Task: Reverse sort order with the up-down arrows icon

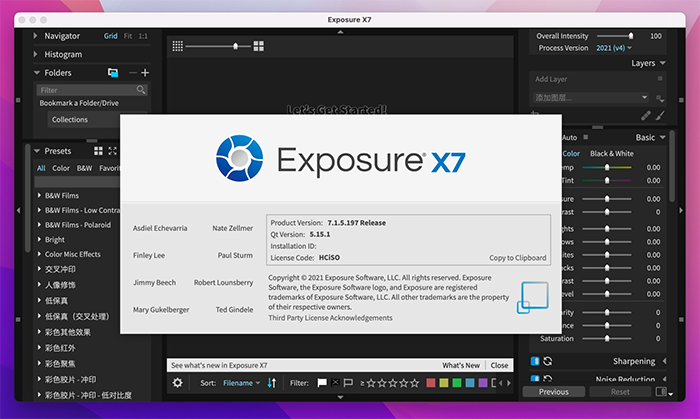Action: point(272,383)
